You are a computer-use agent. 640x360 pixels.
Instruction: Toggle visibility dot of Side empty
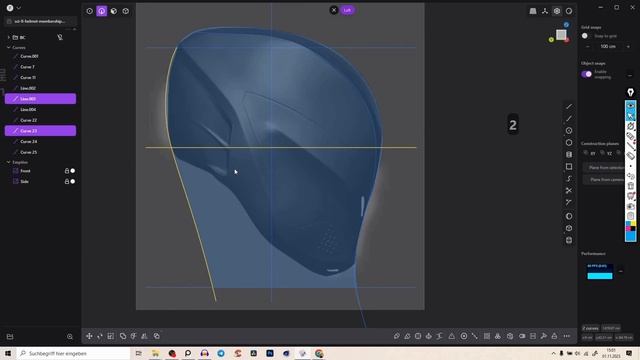(x=73, y=181)
